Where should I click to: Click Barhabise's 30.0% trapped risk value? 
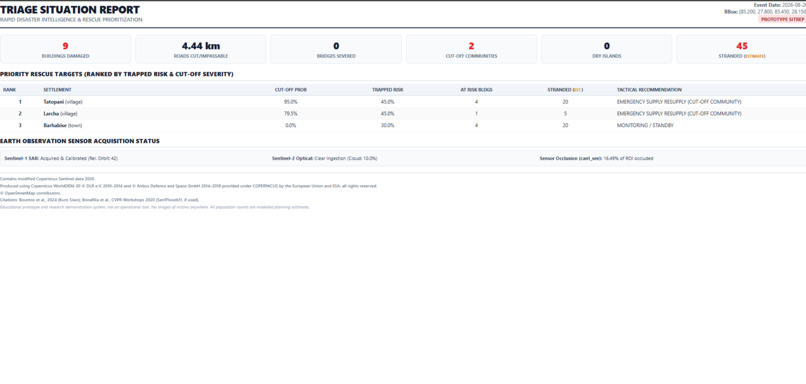pos(388,125)
